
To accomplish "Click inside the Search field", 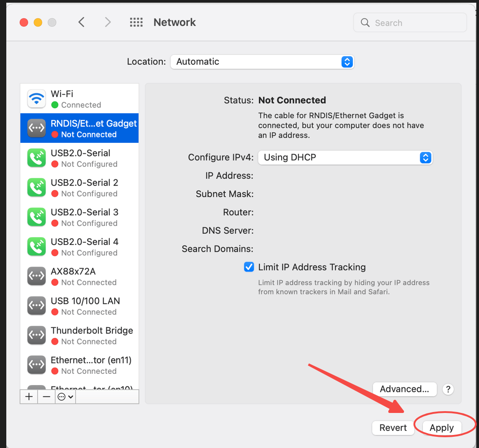I will (x=409, y=22).
